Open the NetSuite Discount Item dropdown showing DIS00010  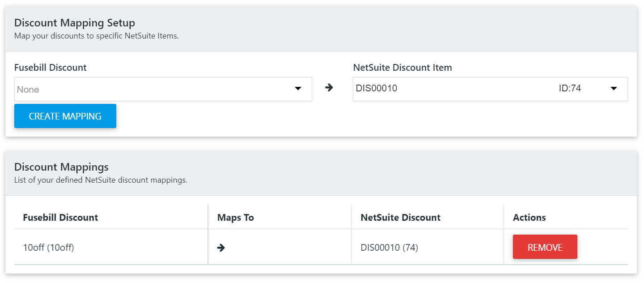[x=490, y=89]
